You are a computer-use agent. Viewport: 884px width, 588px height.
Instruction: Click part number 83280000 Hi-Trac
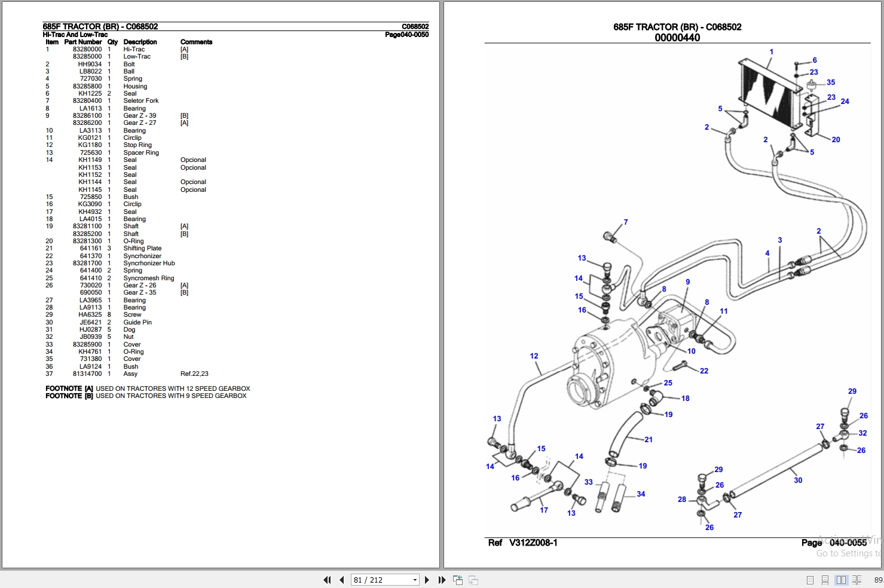[87, 49]
